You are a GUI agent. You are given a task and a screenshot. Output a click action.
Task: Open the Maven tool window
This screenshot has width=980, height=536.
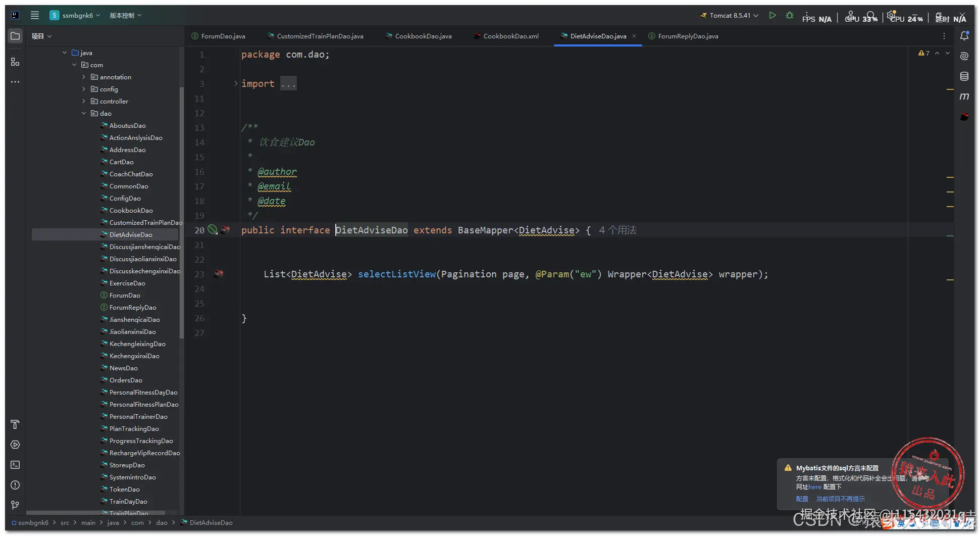pyautogui.click(x=964, y=96)
